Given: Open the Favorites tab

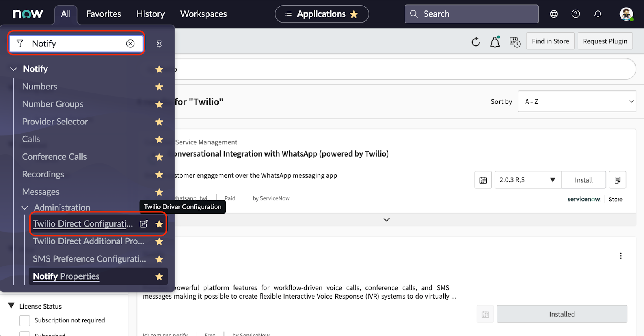Looking at the screenshot, I should (103, 14).
